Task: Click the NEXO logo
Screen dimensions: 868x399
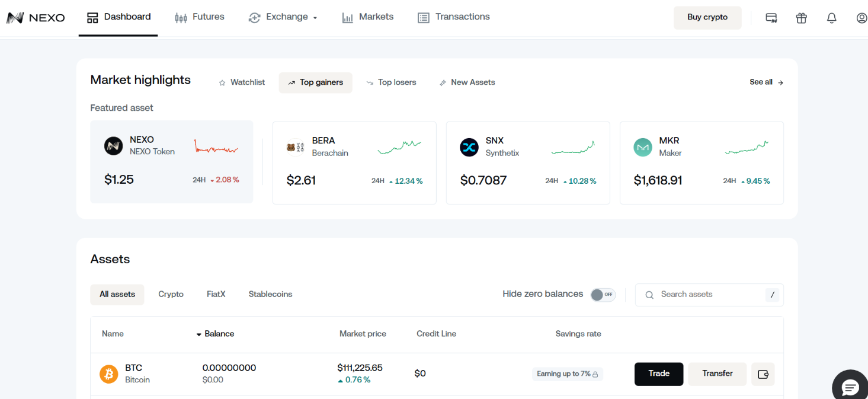Action: point(36,17)
